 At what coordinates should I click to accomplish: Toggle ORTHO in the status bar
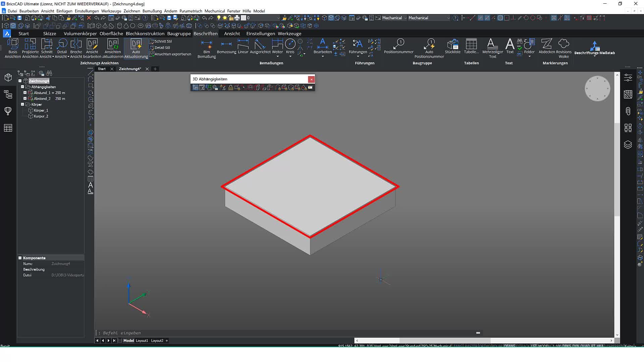click(484, 346)
